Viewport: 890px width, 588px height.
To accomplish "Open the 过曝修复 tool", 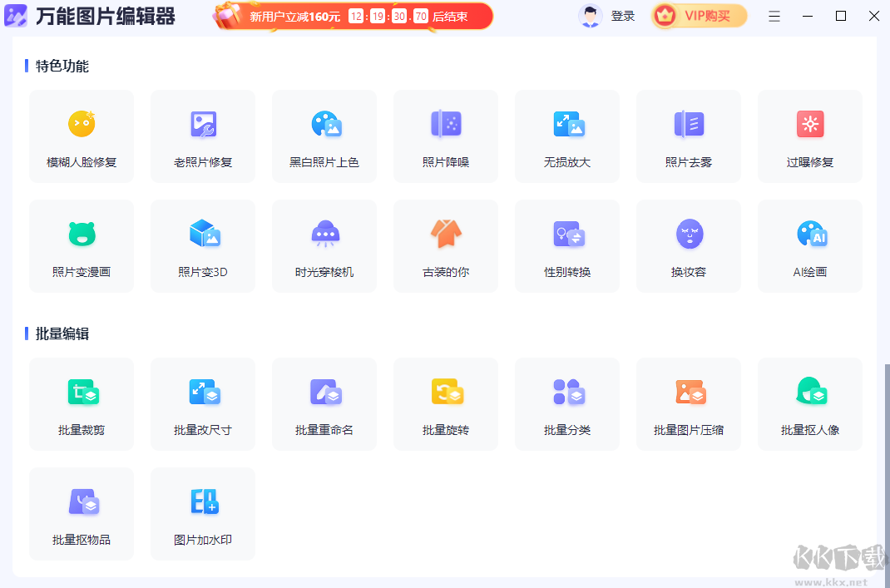I will [809, 136].
